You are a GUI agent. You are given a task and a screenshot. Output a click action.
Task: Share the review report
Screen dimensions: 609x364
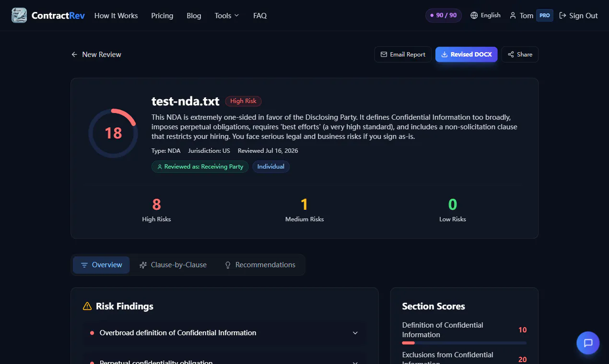520,55
